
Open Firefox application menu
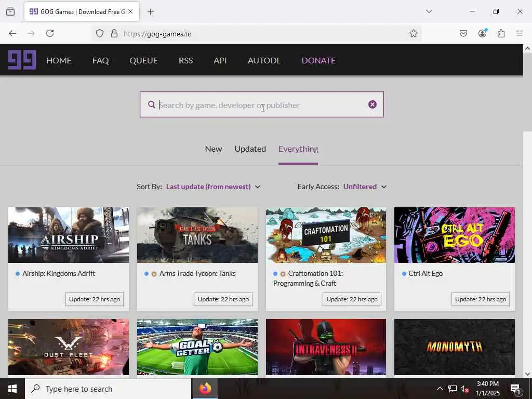519,33
